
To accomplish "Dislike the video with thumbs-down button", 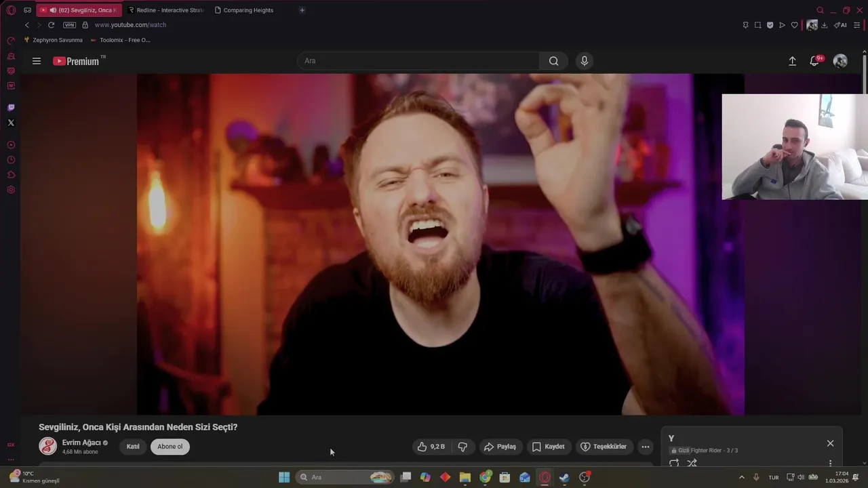I will tap(462, 447).
